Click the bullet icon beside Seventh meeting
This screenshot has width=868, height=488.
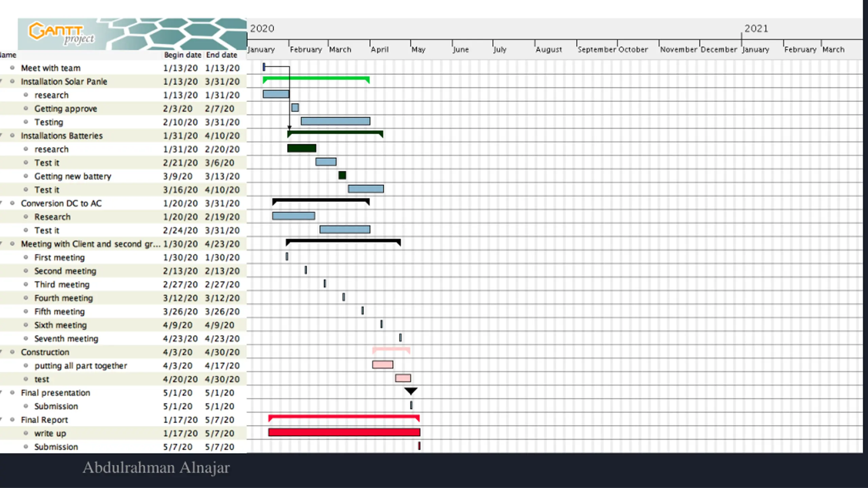click(26, 339)
